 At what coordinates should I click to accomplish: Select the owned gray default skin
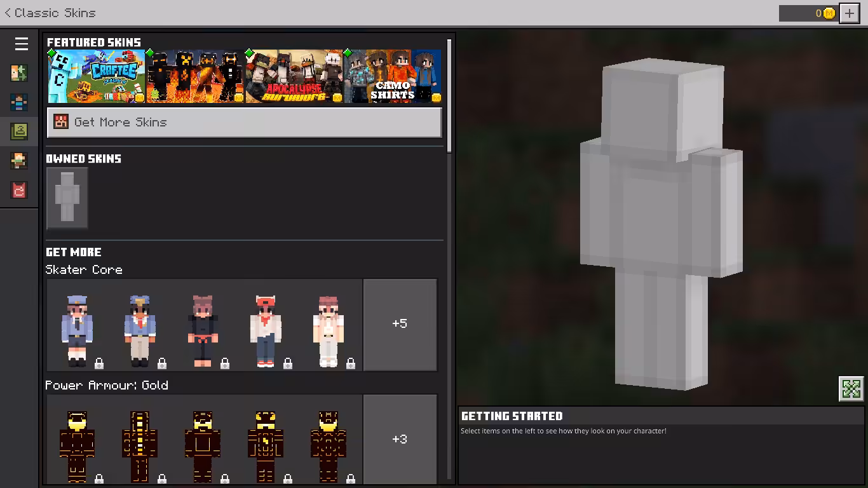[67, 198]
